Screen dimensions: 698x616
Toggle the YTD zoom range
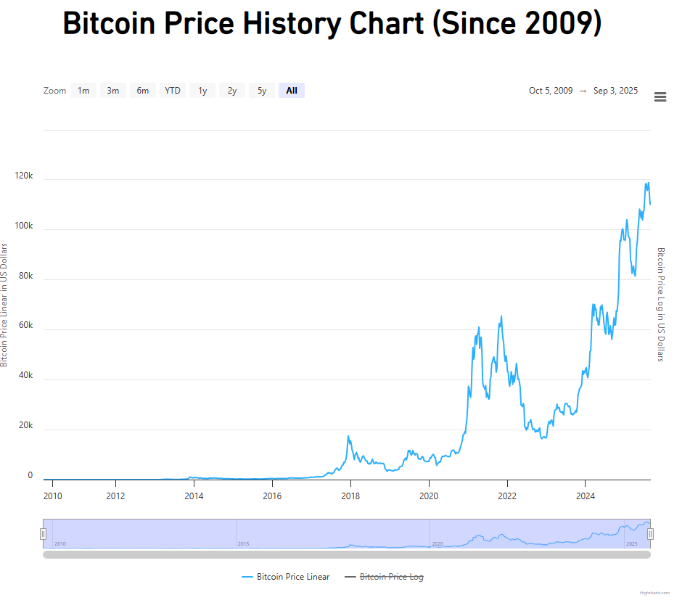[x=172, y=90]
